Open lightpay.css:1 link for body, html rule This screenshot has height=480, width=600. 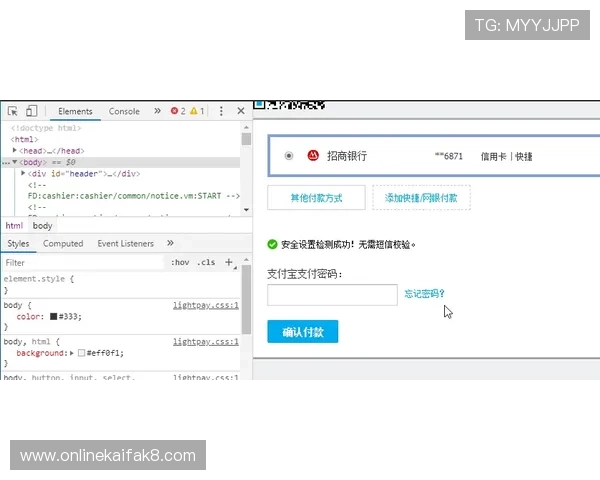pos(206,342)
